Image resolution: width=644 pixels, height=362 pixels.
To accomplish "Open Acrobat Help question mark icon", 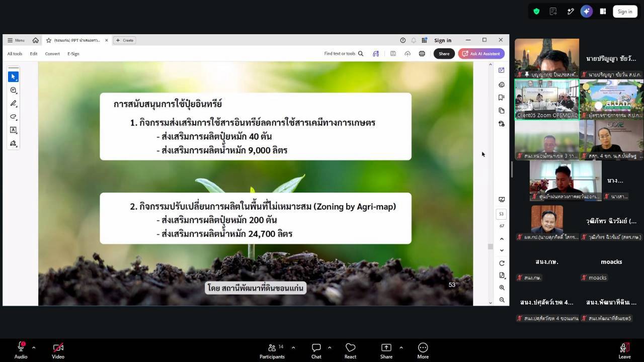I will coord(403,40).
